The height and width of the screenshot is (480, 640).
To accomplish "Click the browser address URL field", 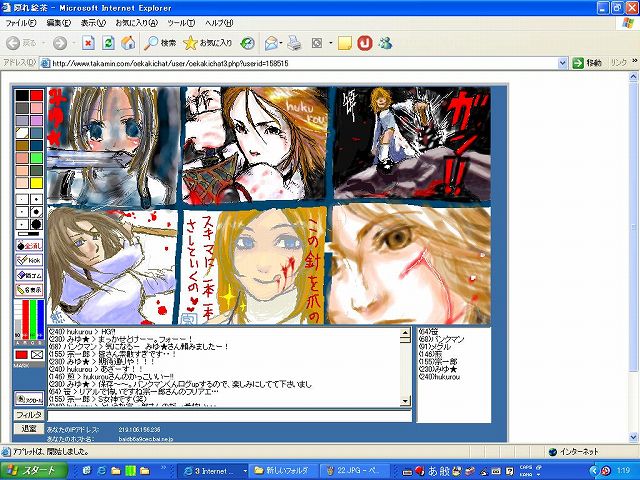I will click(304, 63).
